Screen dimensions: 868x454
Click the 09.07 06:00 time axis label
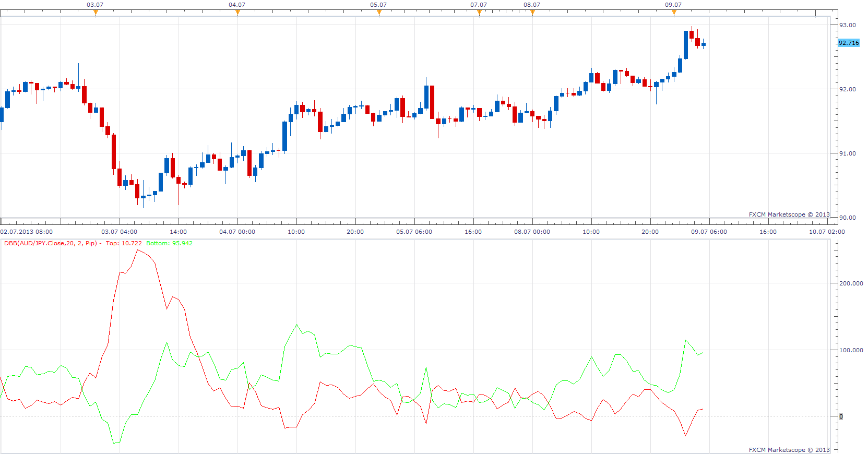[x=709, y=232]
